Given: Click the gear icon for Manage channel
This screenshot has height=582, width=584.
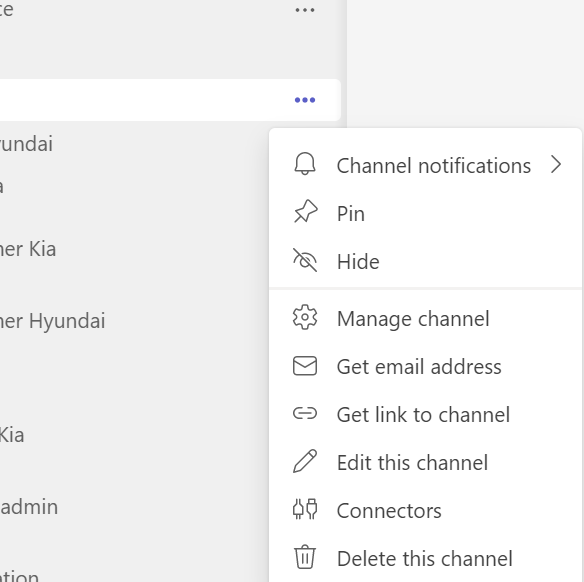Looking at the screenshot, I should pyautogui.click(x=305, y=317).
